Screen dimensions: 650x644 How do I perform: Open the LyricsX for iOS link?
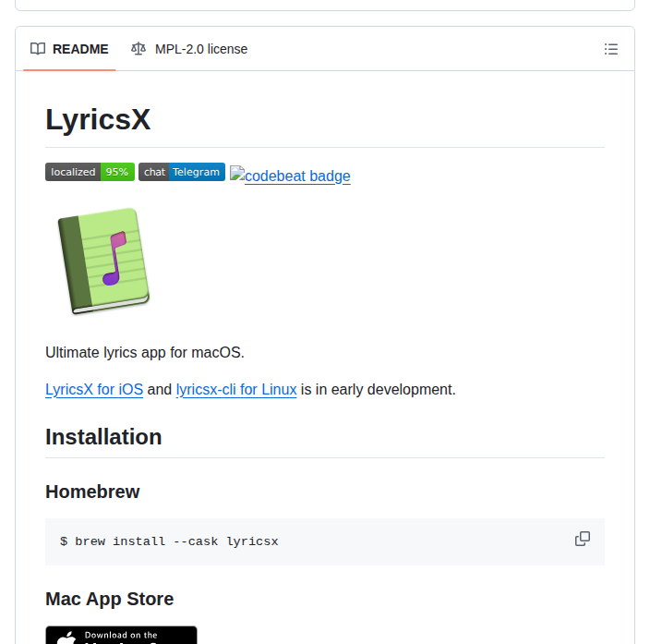(94, 389)
